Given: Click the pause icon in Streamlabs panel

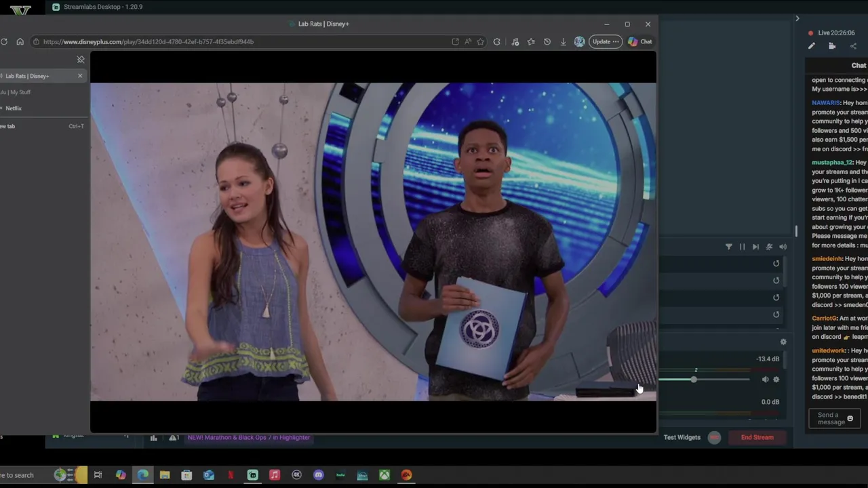Looking at the screenshot, I should 742,247.
